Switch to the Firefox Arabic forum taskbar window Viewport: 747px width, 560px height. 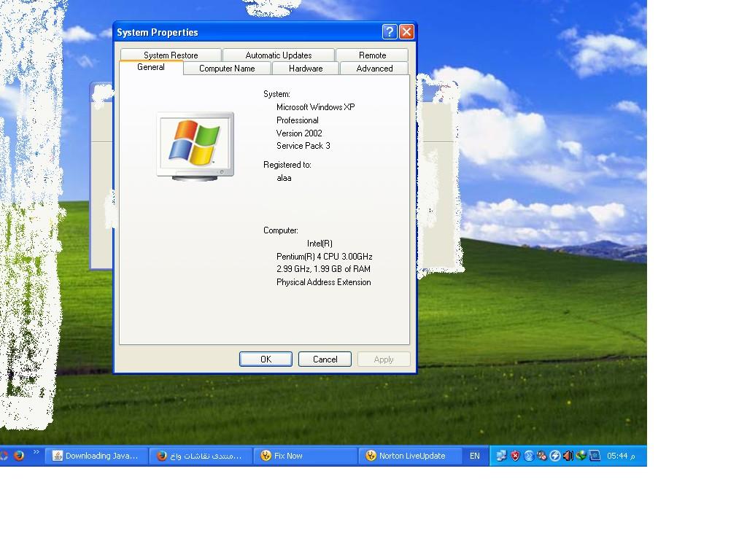[x=201, y=456]
